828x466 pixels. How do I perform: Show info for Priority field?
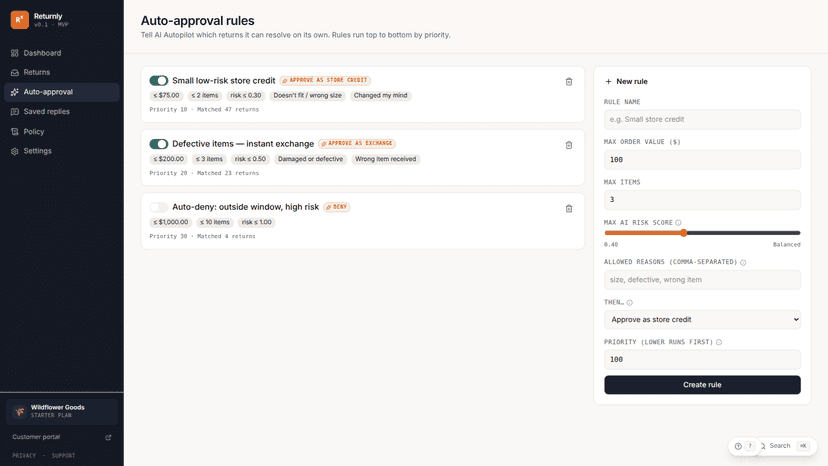(x=719, y=342)
